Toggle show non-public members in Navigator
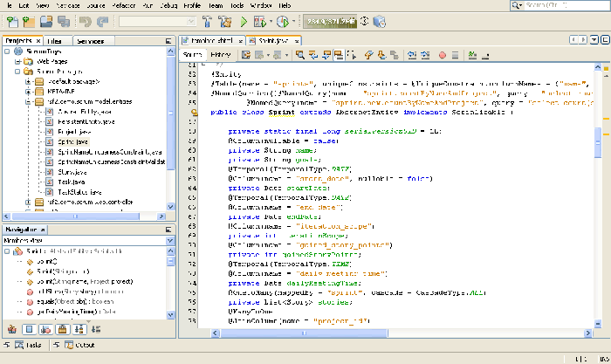This screenshot has height=364, width=611. click(62, 330)
